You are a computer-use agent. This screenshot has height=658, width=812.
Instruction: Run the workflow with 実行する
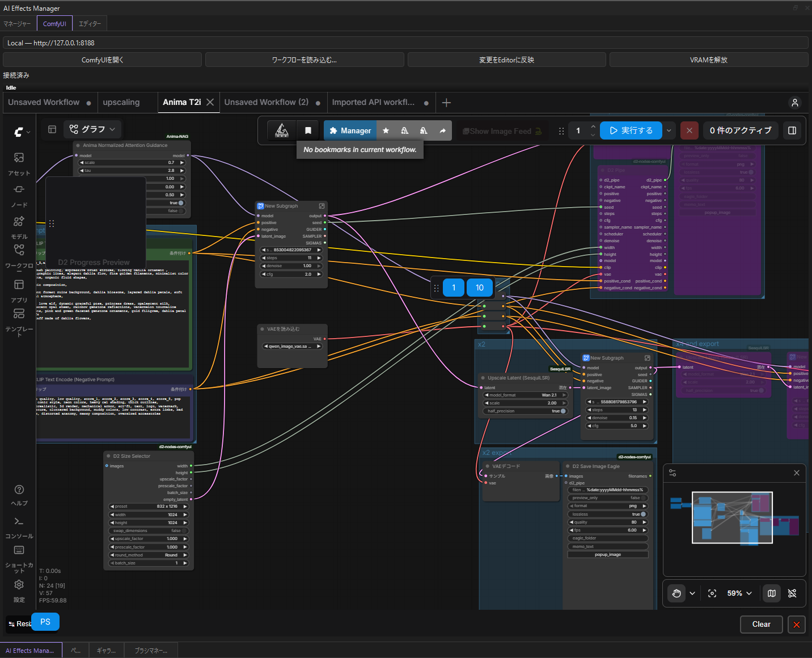(x=631, y=130)
